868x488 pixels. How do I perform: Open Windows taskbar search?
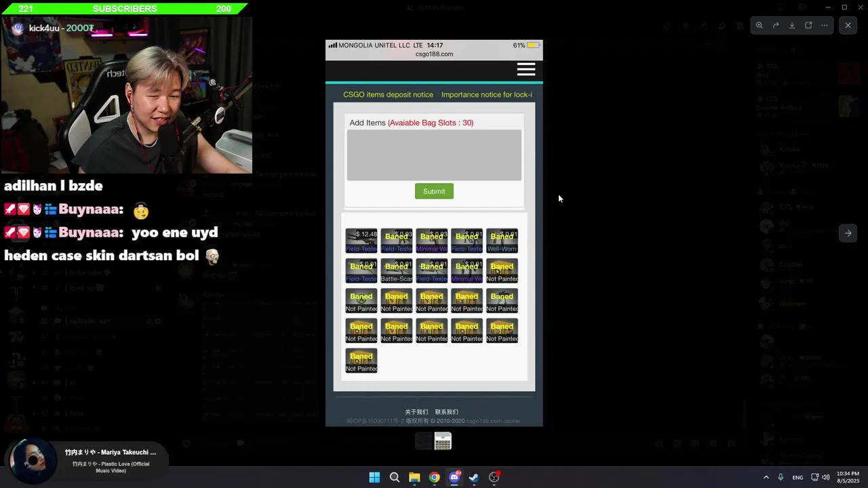(395, 477)
